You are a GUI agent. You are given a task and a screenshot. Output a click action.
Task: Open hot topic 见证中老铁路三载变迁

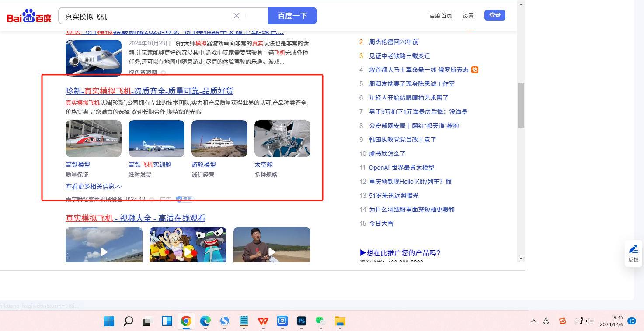click(x=400, y=56)
